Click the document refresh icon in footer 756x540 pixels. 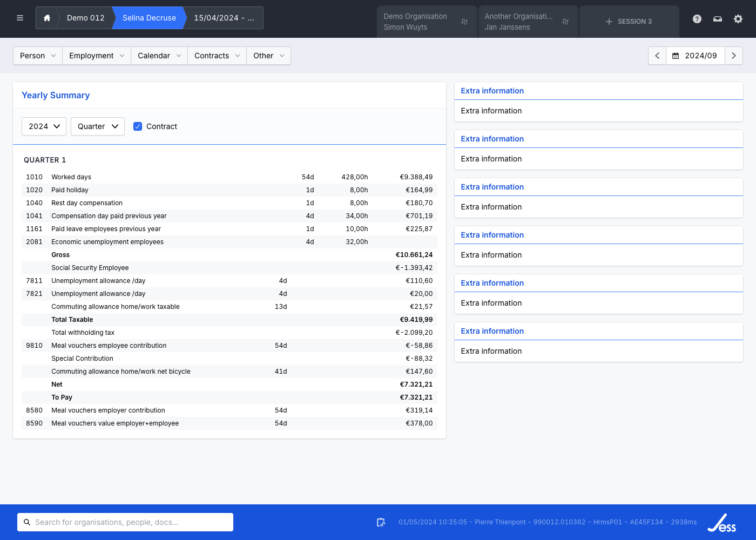[x=381, y=522]
